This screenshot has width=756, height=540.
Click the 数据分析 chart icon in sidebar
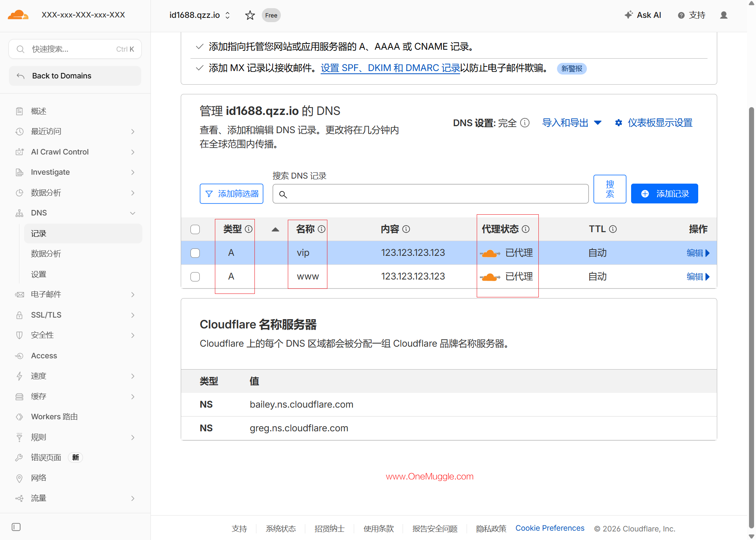(19, 193)
